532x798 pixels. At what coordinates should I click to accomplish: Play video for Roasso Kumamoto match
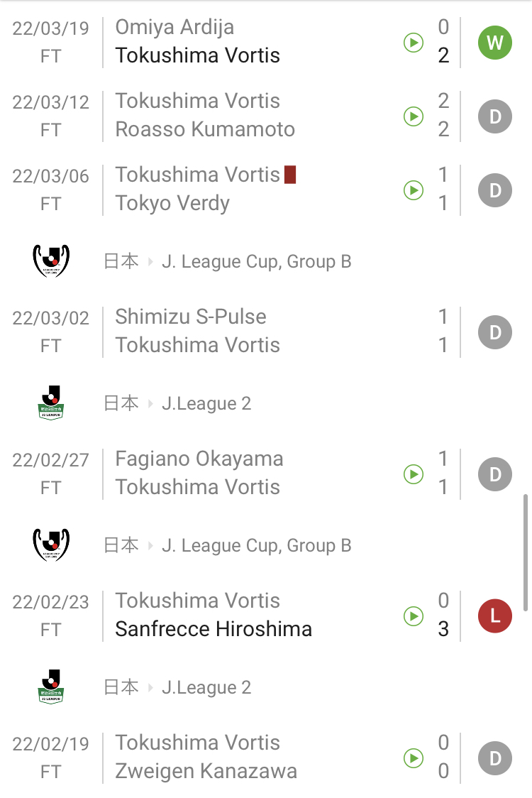point(414,116)
